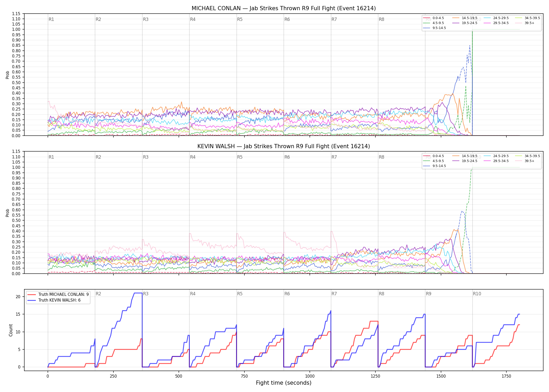Click the R6 round marker in Conlan chart
549x392 pixels.
pos(287,19)
